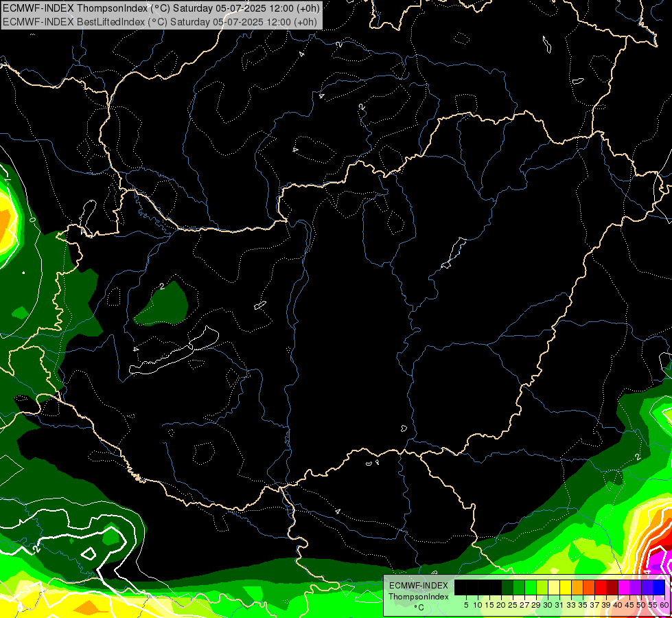Viewport: 672px width, 618px height.
Task: Select the bright green 27–29 legend swatch
Action: 531,588
